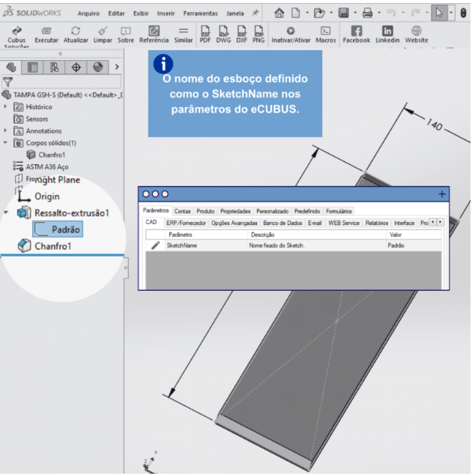
Task: Switch to the Banco de Dados tab
Action: [283, 223]
